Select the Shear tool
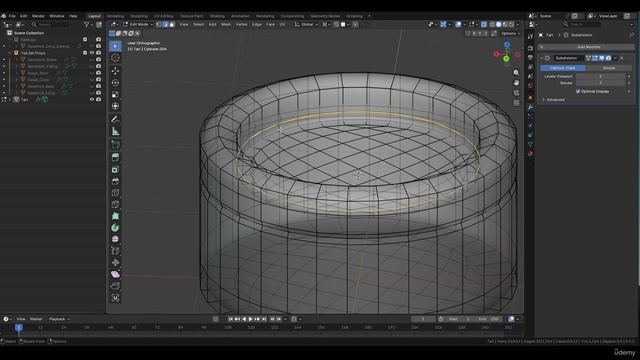This screenshot has height=360, width=640. [x=116, y=274]
